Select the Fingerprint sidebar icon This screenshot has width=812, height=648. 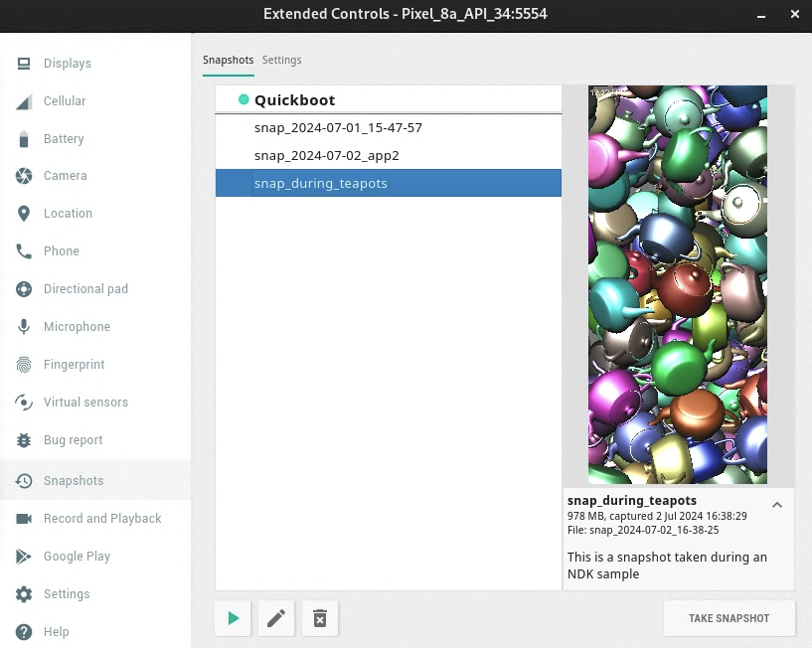click(24, 365)
